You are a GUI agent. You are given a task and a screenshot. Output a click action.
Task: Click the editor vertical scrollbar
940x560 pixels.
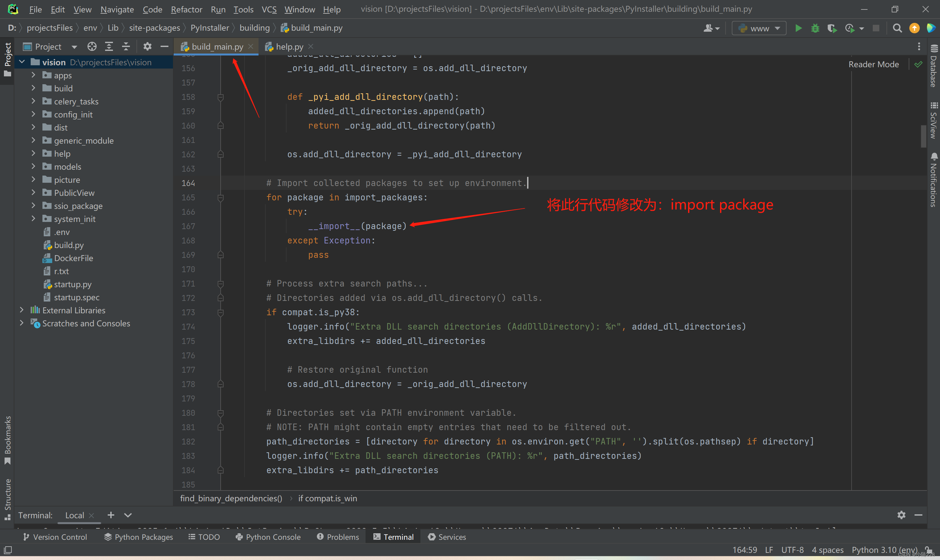click(923, 136)
